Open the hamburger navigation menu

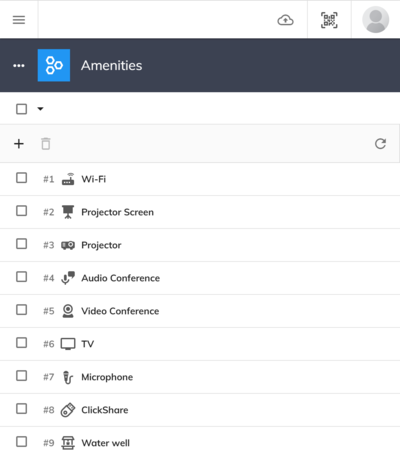[x=19, y=20]
